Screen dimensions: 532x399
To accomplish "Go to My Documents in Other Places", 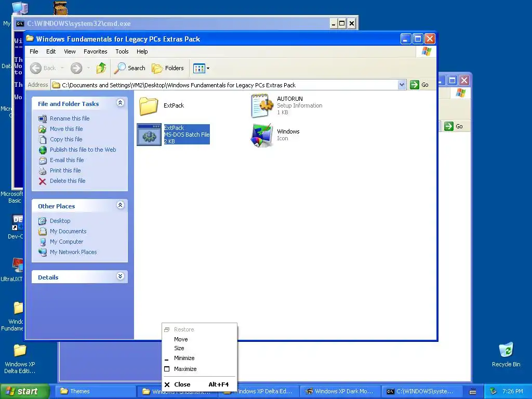I will click(68, 231).
